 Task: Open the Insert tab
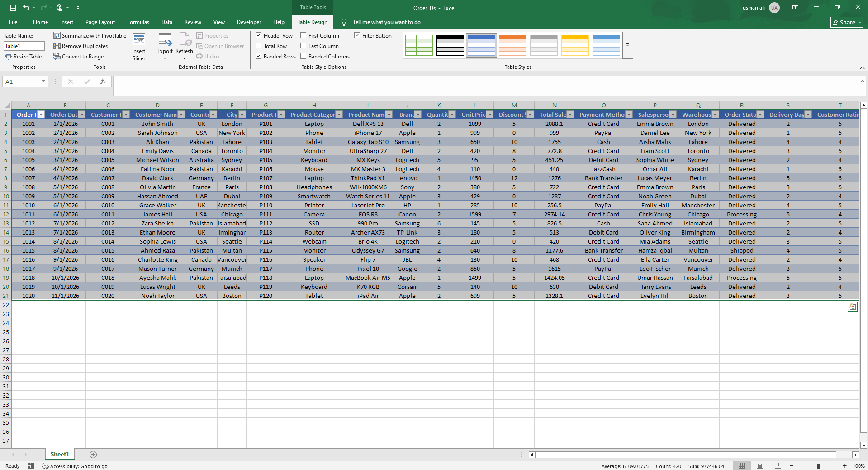pos(66,22)
